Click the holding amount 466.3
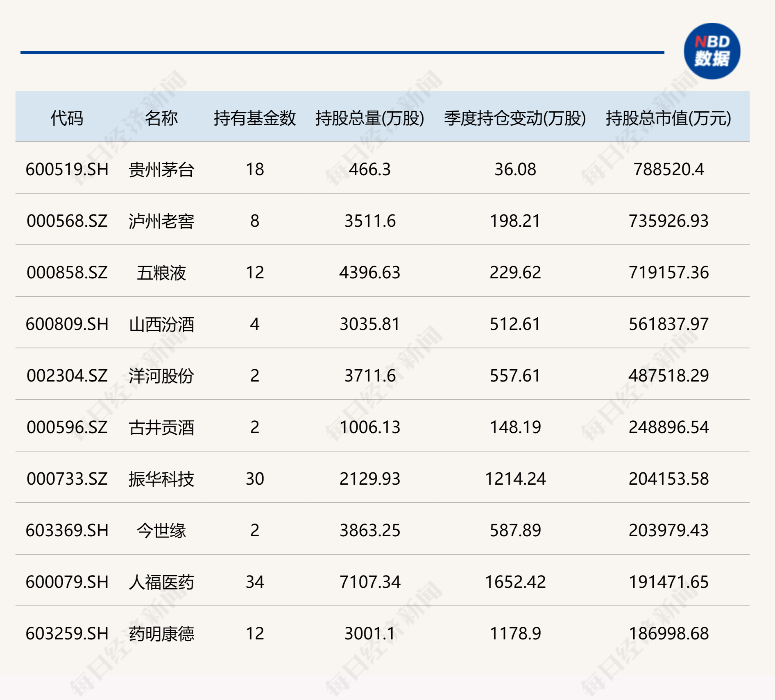 point(370,169)
